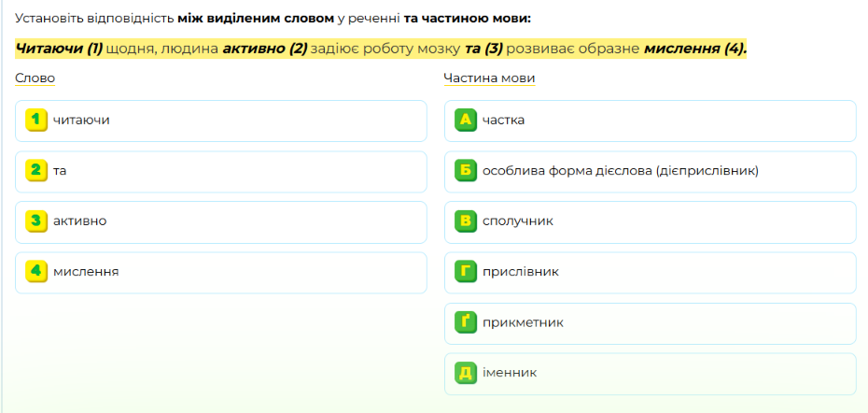This screenshot has width=868, height=413.
Task: Choose the answer option 'іменник'
Action: click(651, 374)
